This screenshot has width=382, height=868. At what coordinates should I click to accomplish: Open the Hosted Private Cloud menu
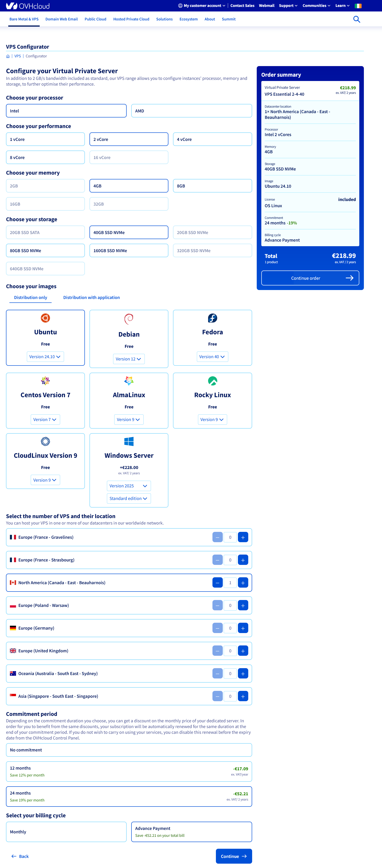click(x=131, y=19)
